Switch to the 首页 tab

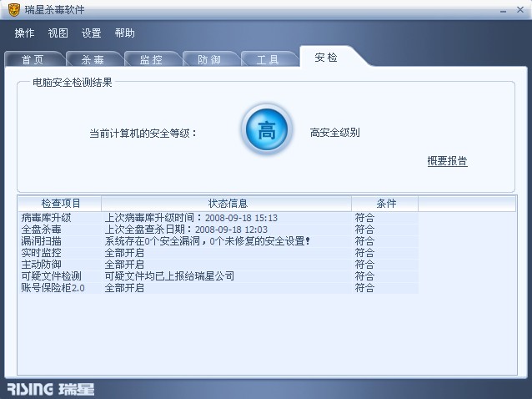33,59
